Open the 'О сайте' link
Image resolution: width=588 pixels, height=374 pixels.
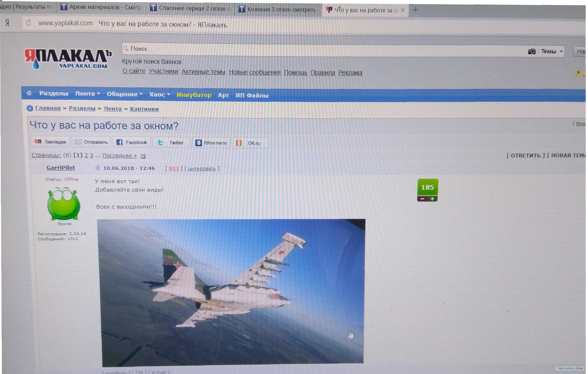point(134,71)
